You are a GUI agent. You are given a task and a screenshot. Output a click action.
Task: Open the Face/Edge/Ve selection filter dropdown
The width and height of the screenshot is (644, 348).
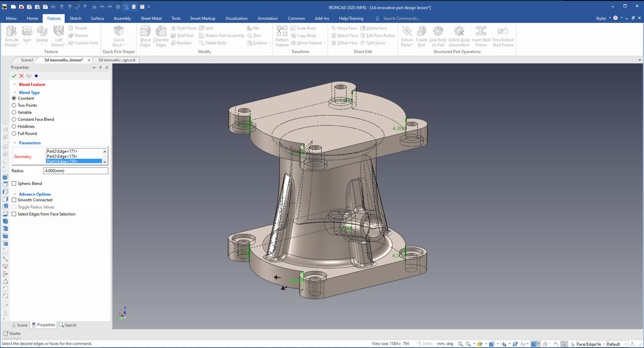point(604,344)
